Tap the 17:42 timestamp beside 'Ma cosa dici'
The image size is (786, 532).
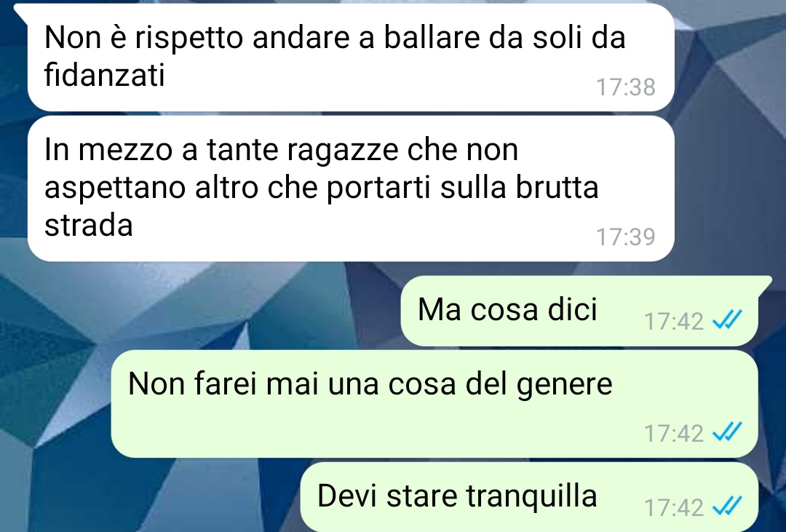tap(674, 321)
